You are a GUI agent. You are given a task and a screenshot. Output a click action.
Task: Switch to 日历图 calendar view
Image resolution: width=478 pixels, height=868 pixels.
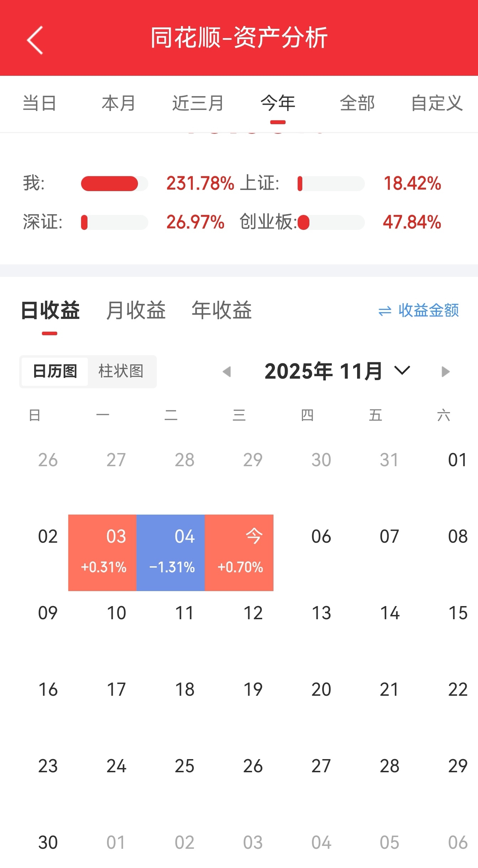click(55, 371)
